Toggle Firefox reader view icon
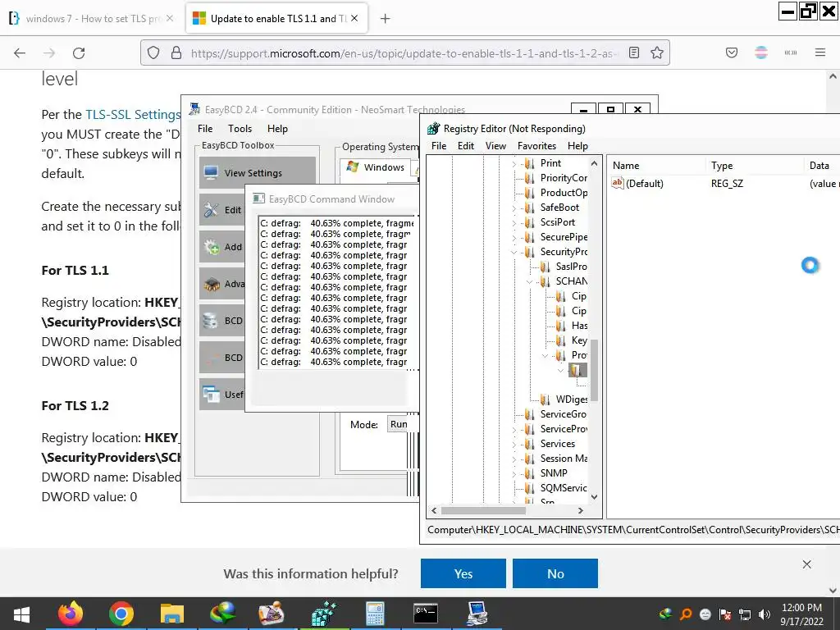This screenshot has height=630, width=840. (634, 52)
